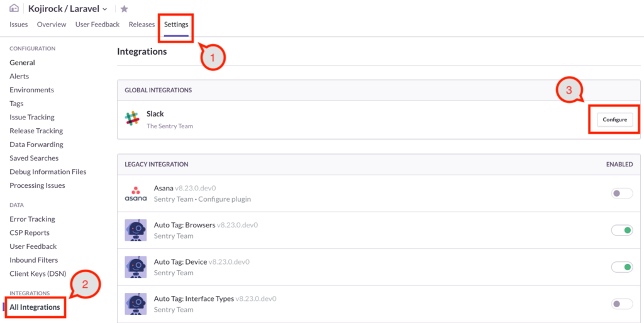The width and height of the screenshot is (644, 323).
Task: Enable the Asana integration toggle
Action: click(622, 194)
